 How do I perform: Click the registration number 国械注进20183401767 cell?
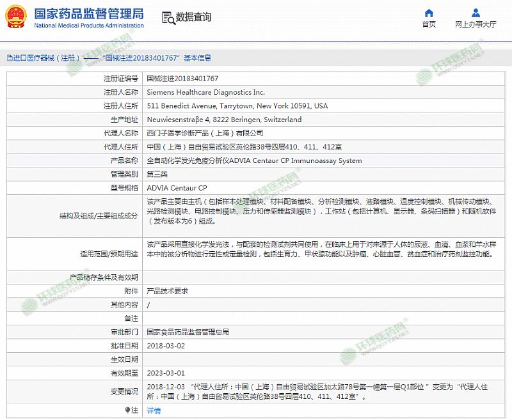[x=182, y=79]
